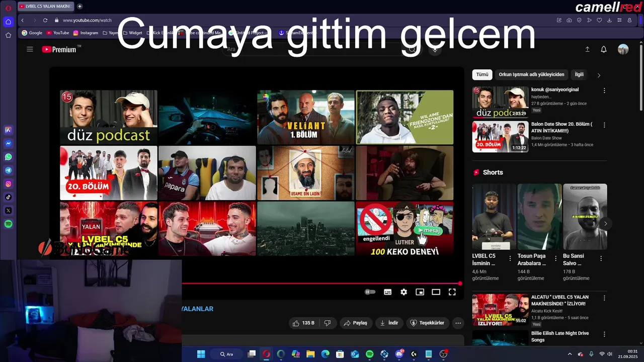Open Opera easy setup sliders icon
This screenshot has width=644, height=362.
pyautogui.click(x=619, y=20)
